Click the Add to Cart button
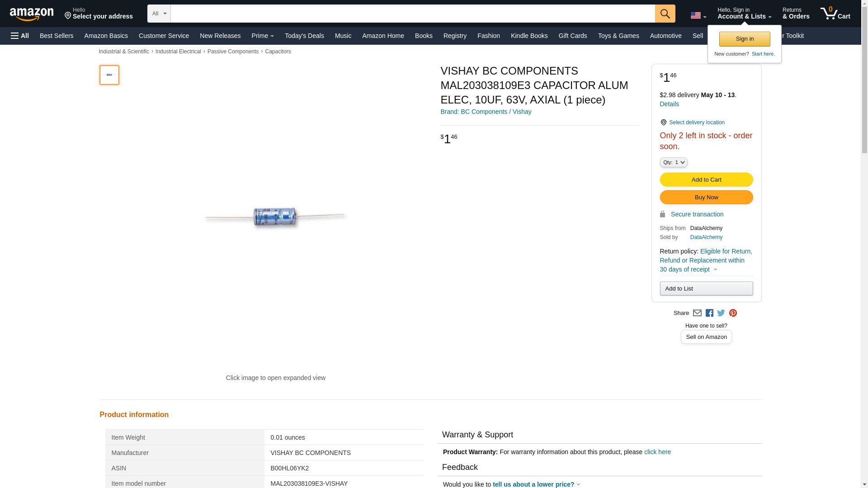The image size is (868, 488). [706, 180]
